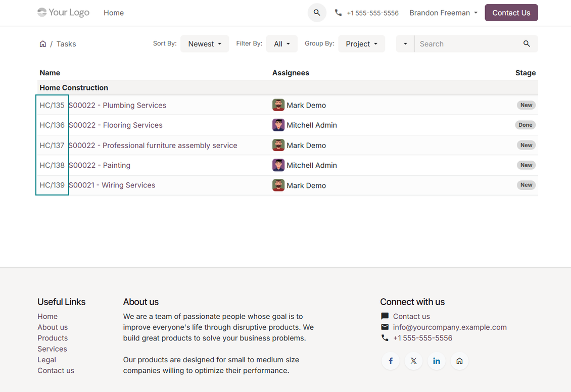This screenshot has width=571, height=392.
Task: Click Contact us under Useful Links
Action: [x=56, y=370]
